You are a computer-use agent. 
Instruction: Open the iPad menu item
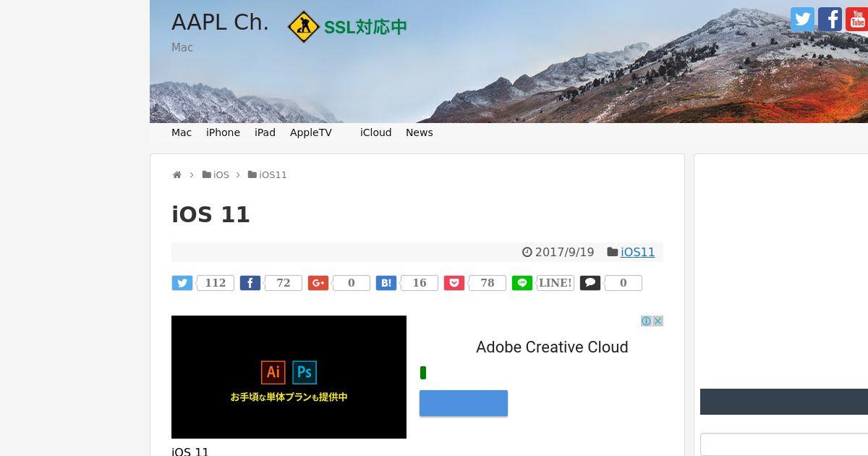coord(265,132)
